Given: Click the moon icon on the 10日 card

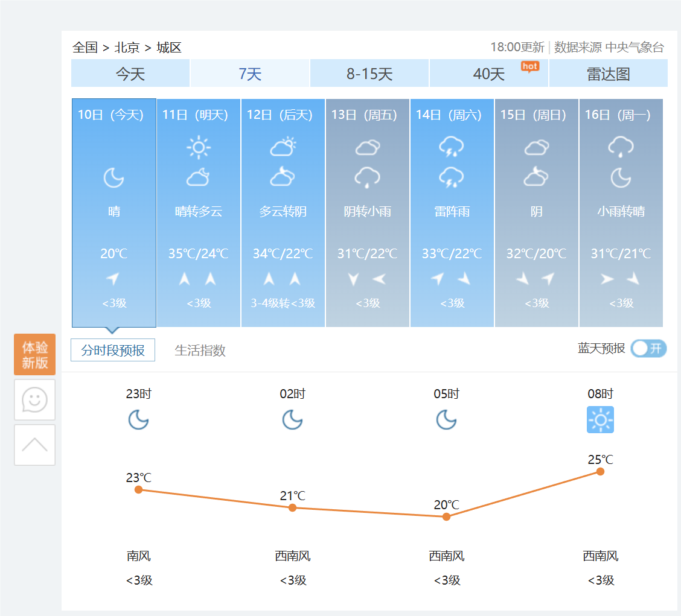Looking at the screenshot, I should click(x=113, y=177).
